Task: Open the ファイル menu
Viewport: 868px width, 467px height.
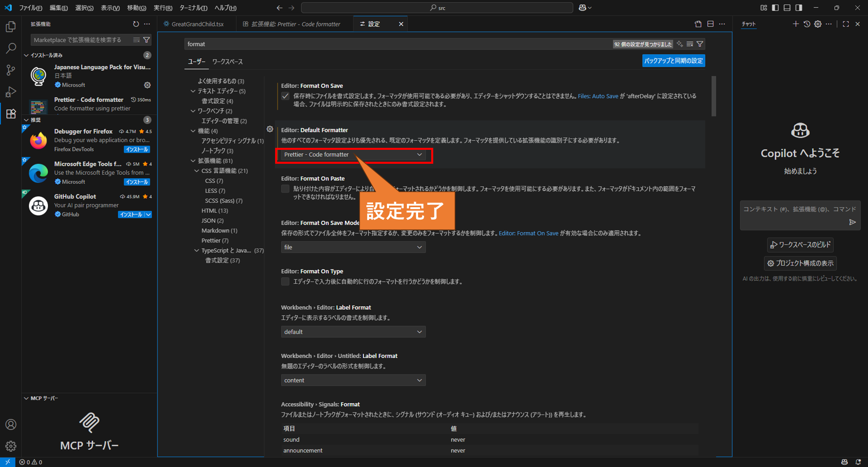Action: tap(31, 8)
